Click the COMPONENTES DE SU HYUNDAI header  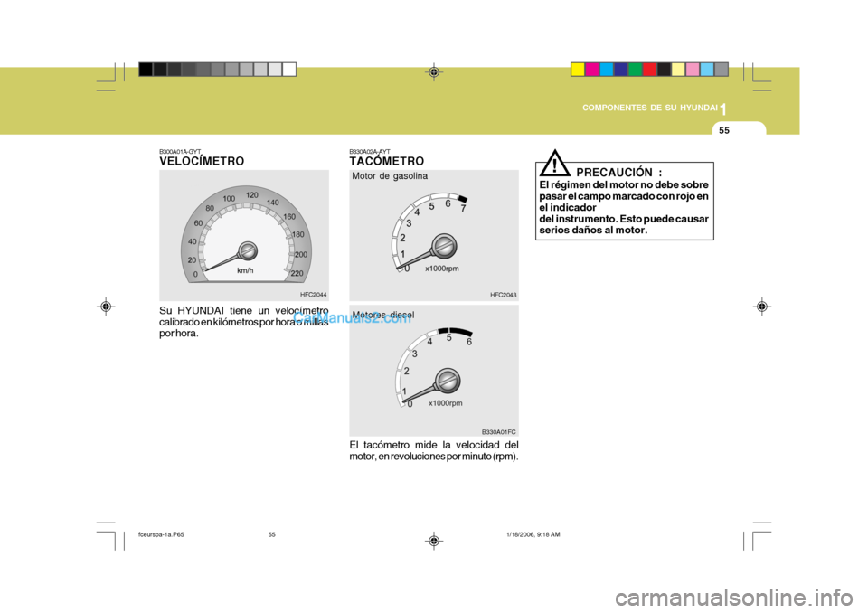(650, 108)
